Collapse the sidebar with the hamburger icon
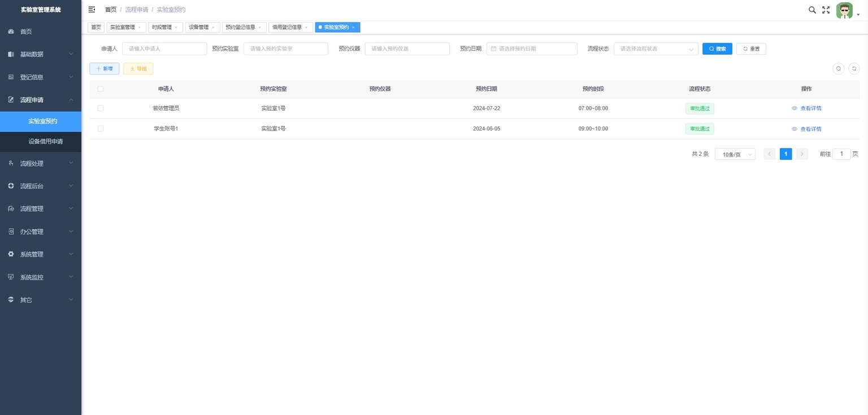Viewport: 868px width, 415px height. click(x=92, y=10)
